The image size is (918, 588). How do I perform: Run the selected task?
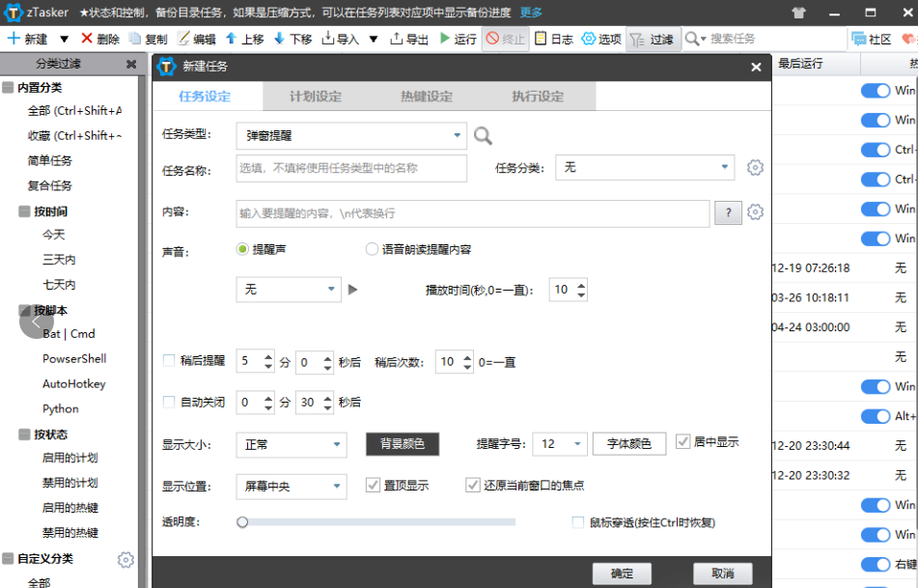click(x=460, y=40)
